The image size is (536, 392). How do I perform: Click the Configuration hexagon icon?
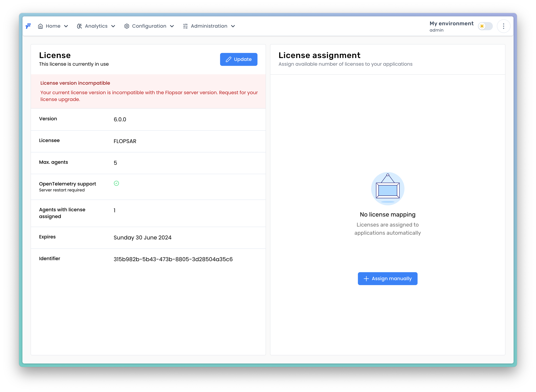point(127,26)
